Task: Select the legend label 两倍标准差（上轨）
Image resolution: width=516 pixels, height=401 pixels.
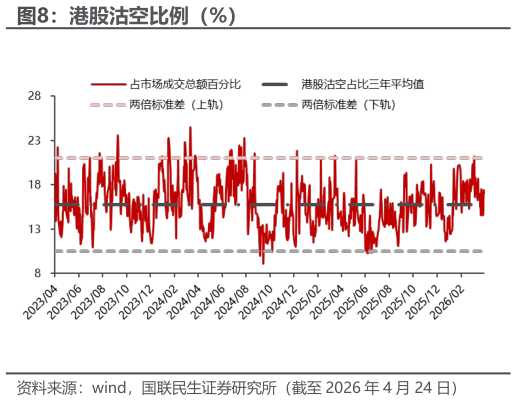Action: 177,105
